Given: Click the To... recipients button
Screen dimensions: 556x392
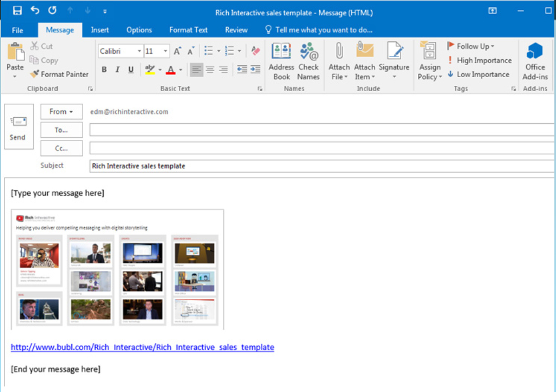Looking at the screenshot, I should tap(61, 130).
